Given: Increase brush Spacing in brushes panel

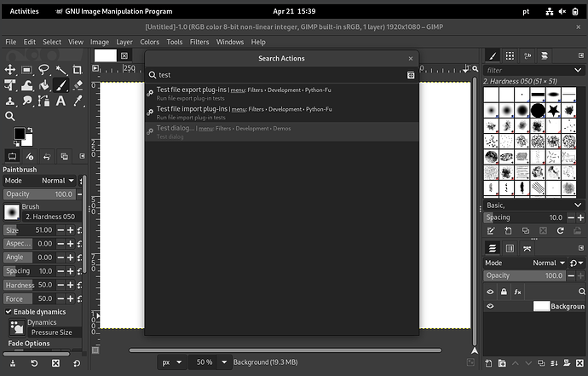Looking at the screenshot, I should click(x=580, y=217).
